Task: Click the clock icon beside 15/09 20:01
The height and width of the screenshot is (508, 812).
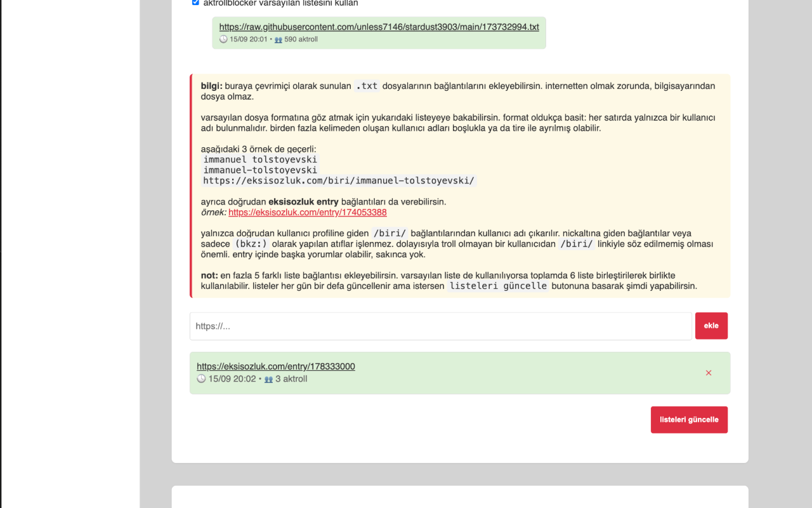Action: (x=223, y=39)
